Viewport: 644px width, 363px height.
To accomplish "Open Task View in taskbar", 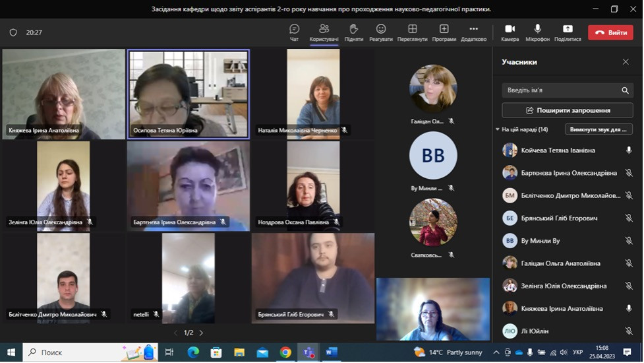I will (169, 352).
